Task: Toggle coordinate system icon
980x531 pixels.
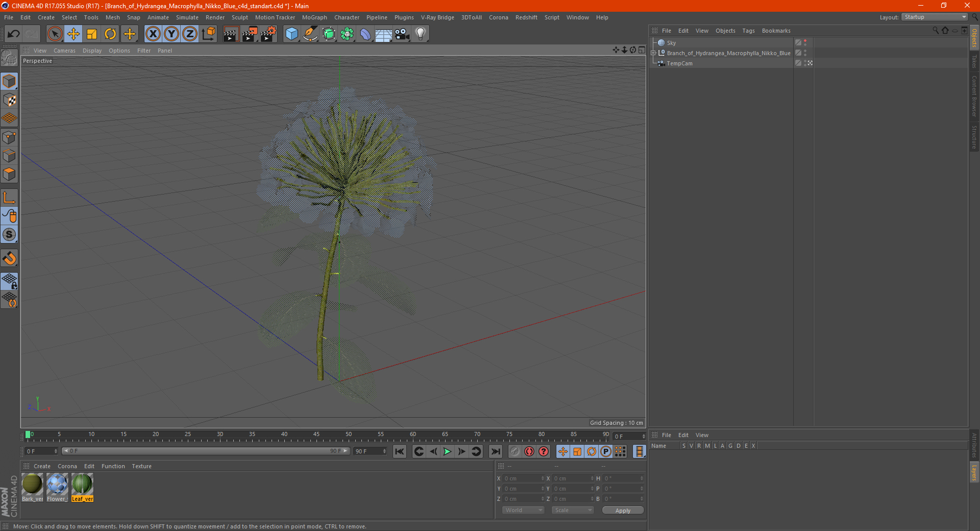Action: pos(208,34)
